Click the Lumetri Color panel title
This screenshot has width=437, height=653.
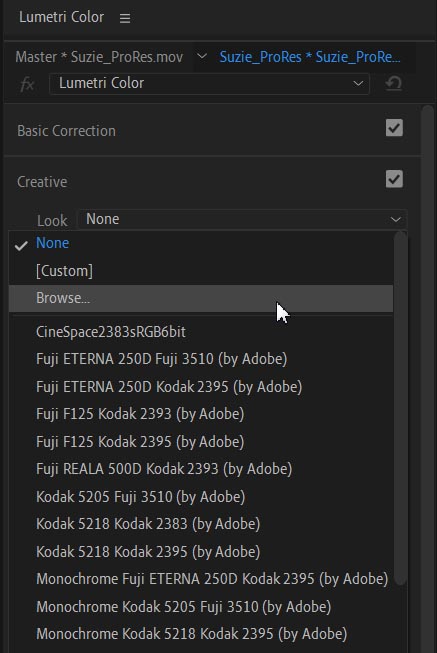61,17
